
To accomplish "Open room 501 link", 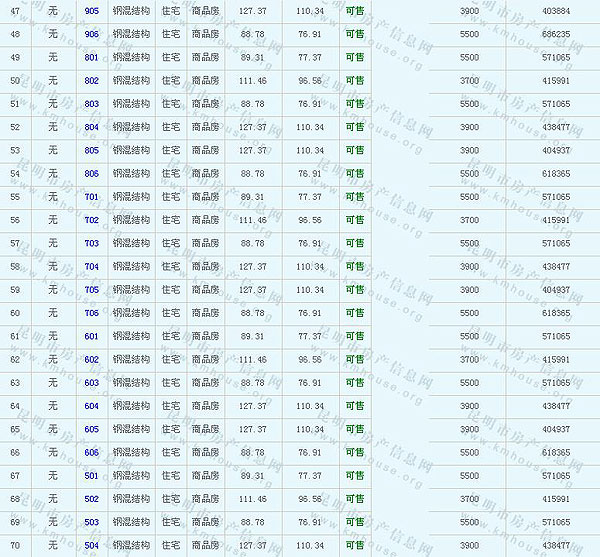I will pos(92,476).
